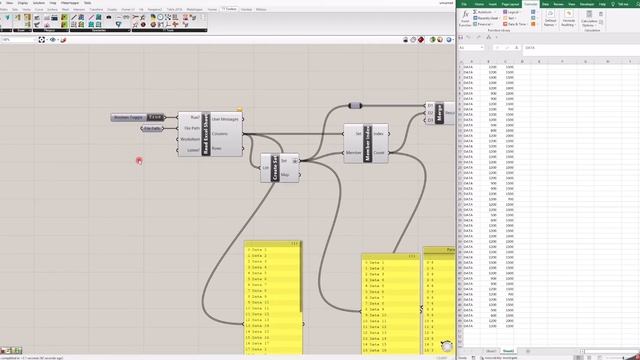This screenshot has height=360, width=640.
Task: Click the Tell me lightbulb icon in Excel
Action: tap(613, 4)
